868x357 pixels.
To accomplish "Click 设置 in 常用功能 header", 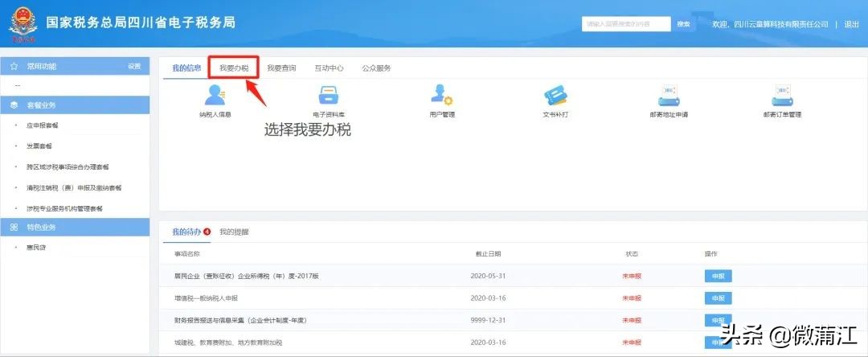I will (134, 67).
